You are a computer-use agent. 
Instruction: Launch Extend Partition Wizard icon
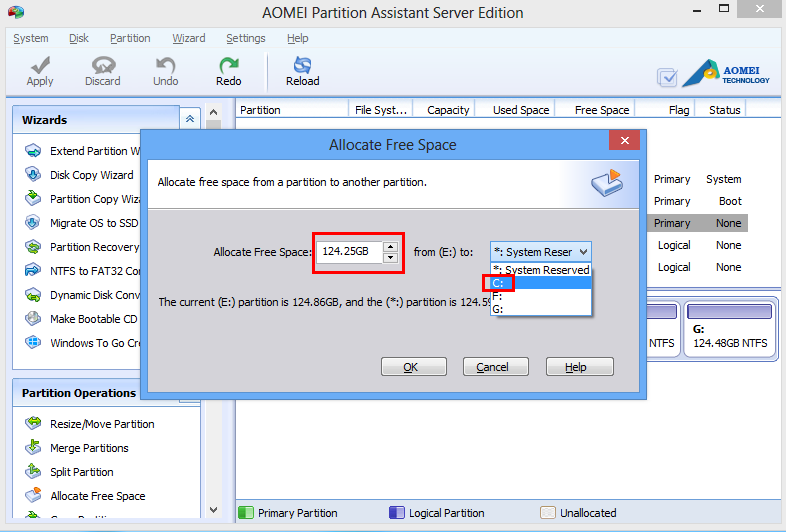tap(33, 150)
